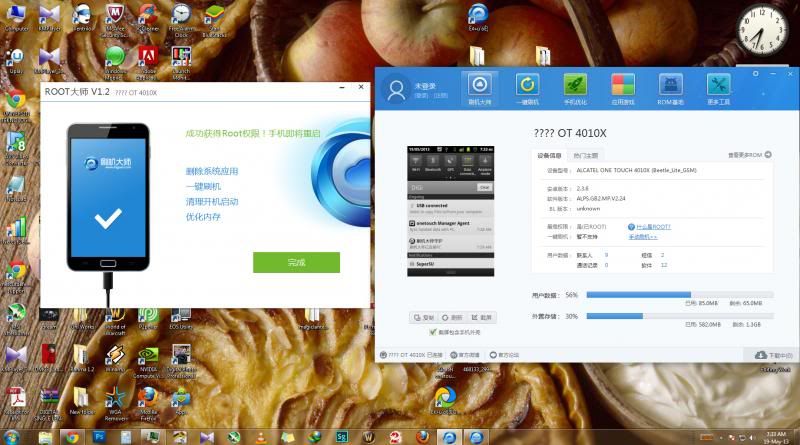Open the 更多工具 wrench tools icon
This screenshot has height=445, width=800.
click(x=718, y=89)
